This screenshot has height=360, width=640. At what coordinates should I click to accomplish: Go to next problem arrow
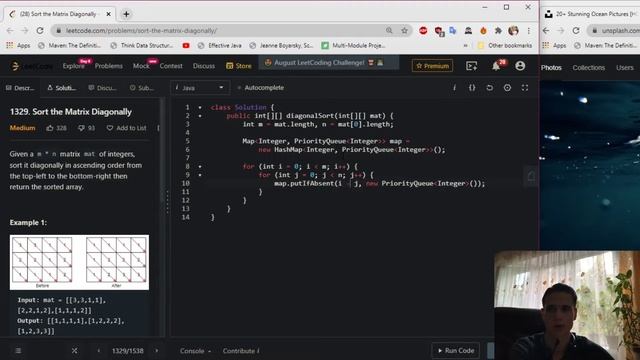pos(156,351)
